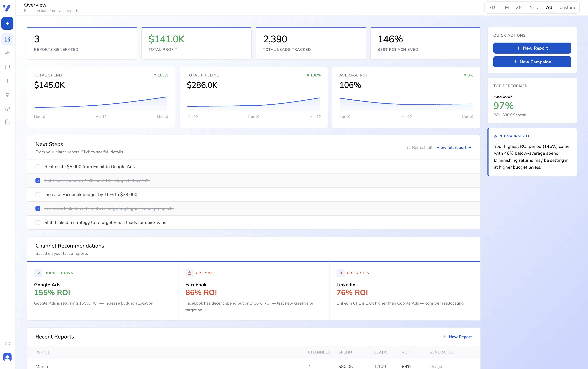Screen dimensions: 588x369
Task: Click the Total Spend trend chart
Action: (x=101, y=105)
